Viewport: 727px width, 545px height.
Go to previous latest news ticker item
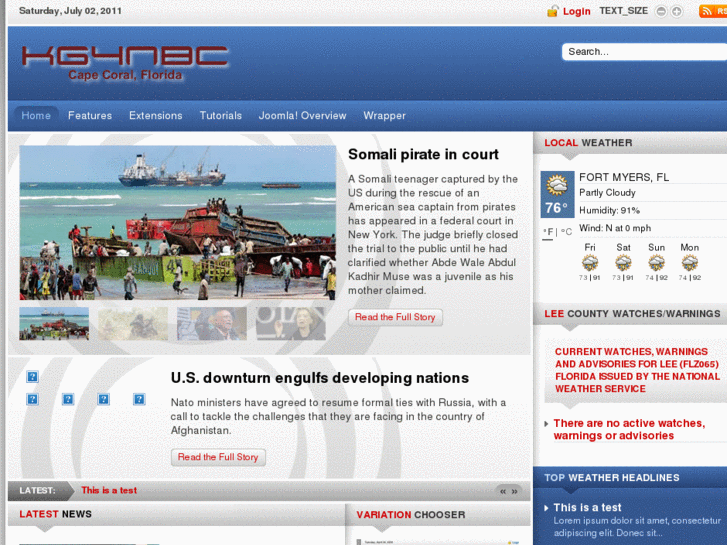tap(503, 491)
